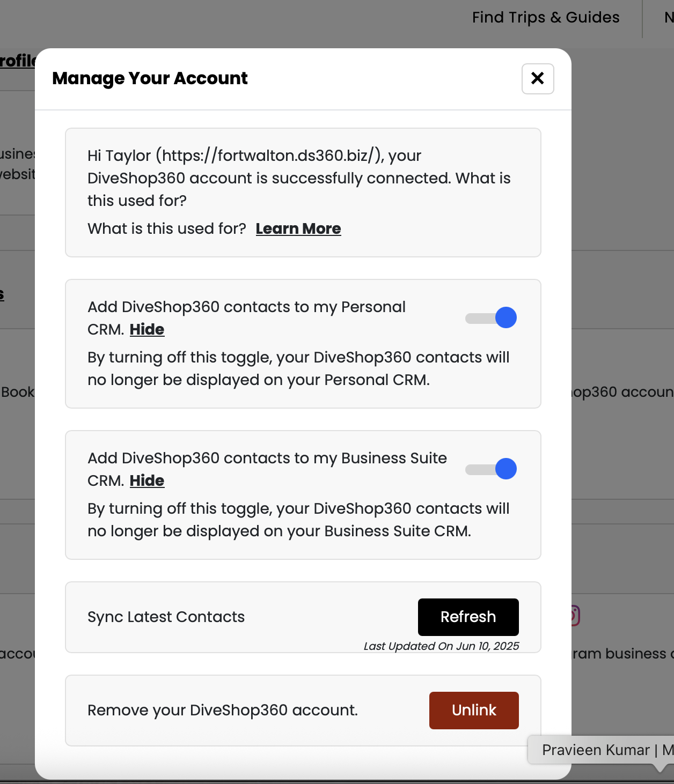Screen dimensions: 674x784
Task: Click the Personal CRM toggle explanation text
Action: click(298, 369)
